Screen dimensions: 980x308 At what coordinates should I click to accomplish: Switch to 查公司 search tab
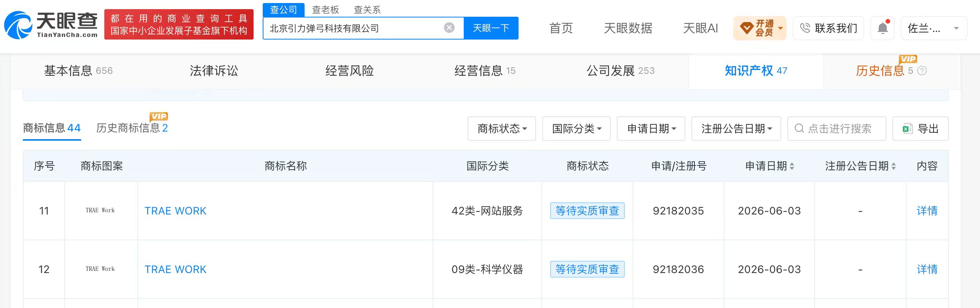pyautogui.click(x=284, y=10)
